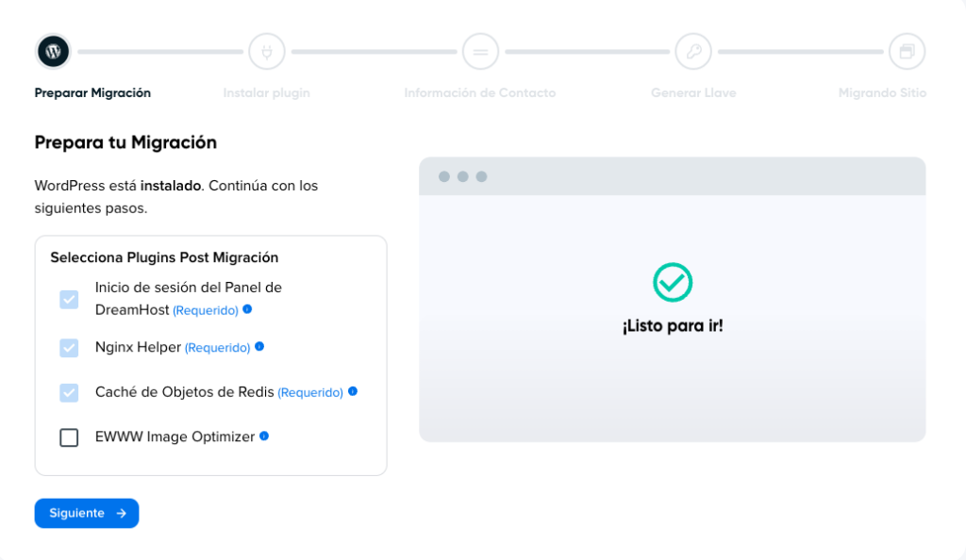This screenshot has width=966, height=560.
Task: View info icon next to EWWW Image Optimizer
Action: (x=264, y=436)
